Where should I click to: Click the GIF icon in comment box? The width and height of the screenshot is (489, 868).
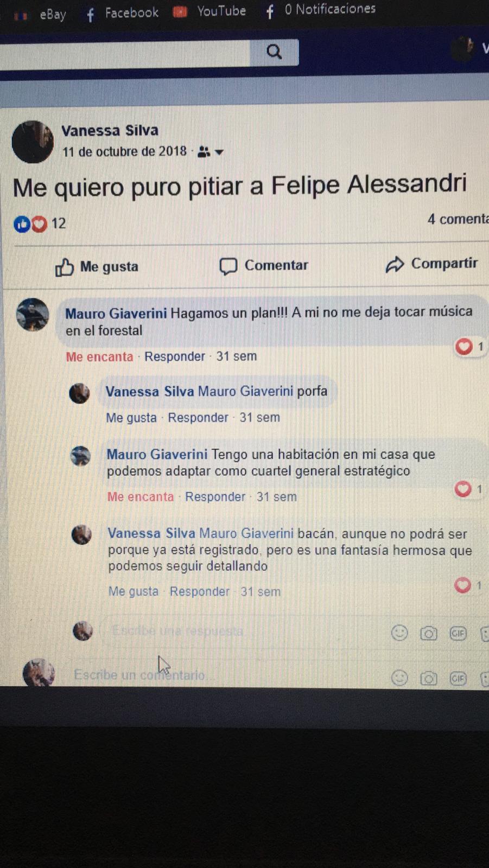pos(458,678)
